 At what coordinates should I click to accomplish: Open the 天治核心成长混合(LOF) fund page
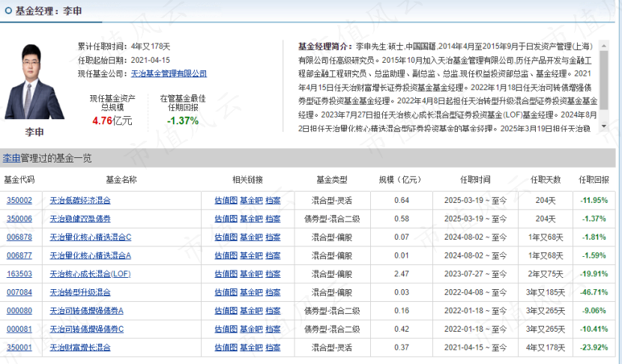tap(91, 274)
